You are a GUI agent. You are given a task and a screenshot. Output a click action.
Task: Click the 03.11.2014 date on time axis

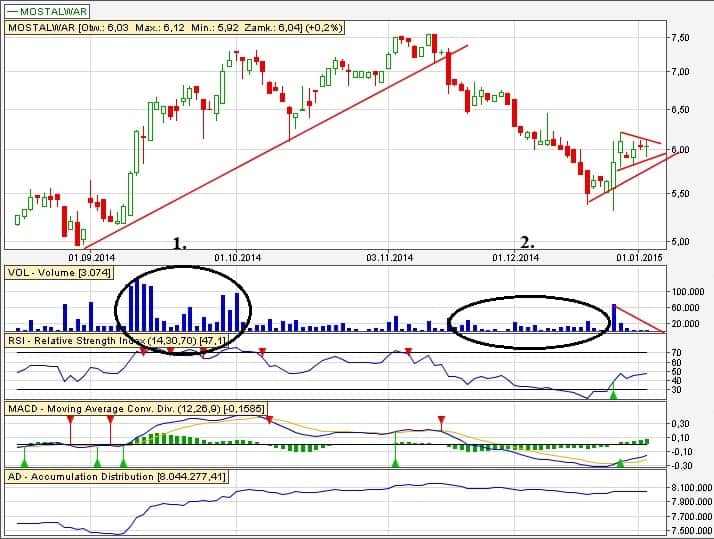pyautogui.click(x=388, y=257)
